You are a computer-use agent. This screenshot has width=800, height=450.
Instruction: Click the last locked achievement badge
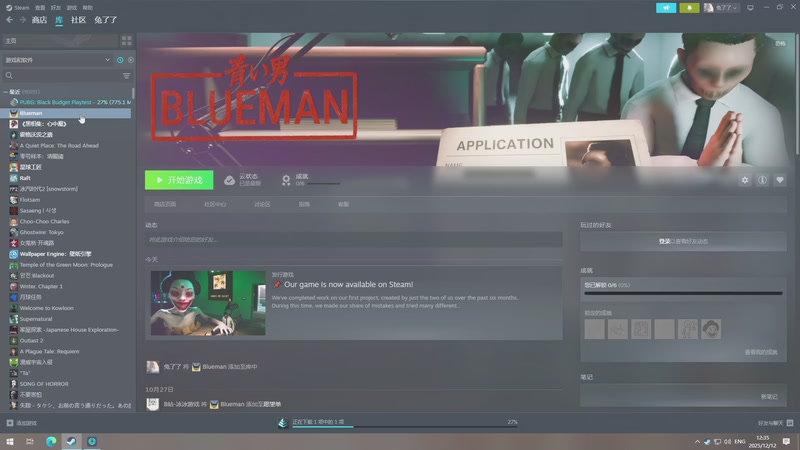coord(711,329)
